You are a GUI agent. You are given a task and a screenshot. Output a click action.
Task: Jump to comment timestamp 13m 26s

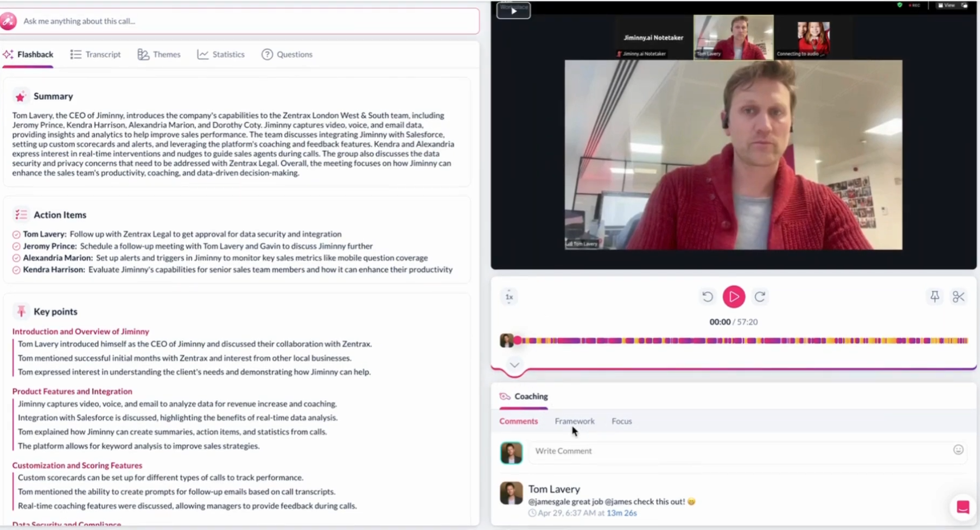[x=622, y=513]
